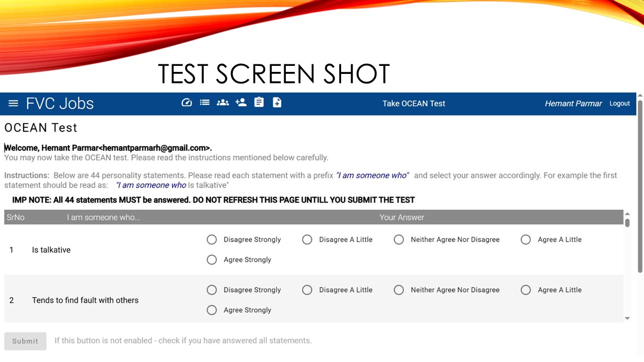Open the clipboard test icon
Screen dimensions: 644x362
[x=259, y=103]
